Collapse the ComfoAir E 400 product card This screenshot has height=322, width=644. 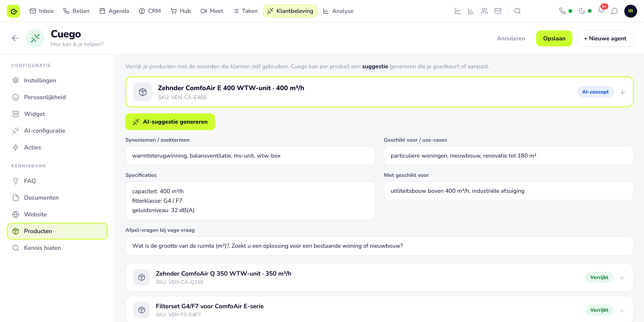623,92
